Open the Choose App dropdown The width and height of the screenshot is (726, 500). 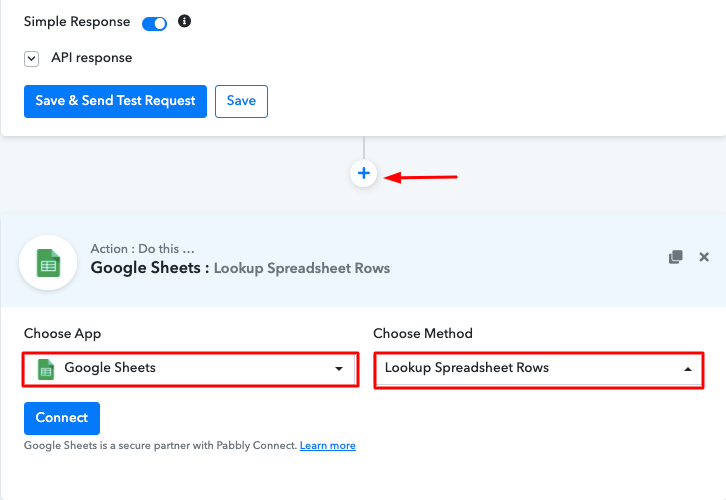pos(190,369)
